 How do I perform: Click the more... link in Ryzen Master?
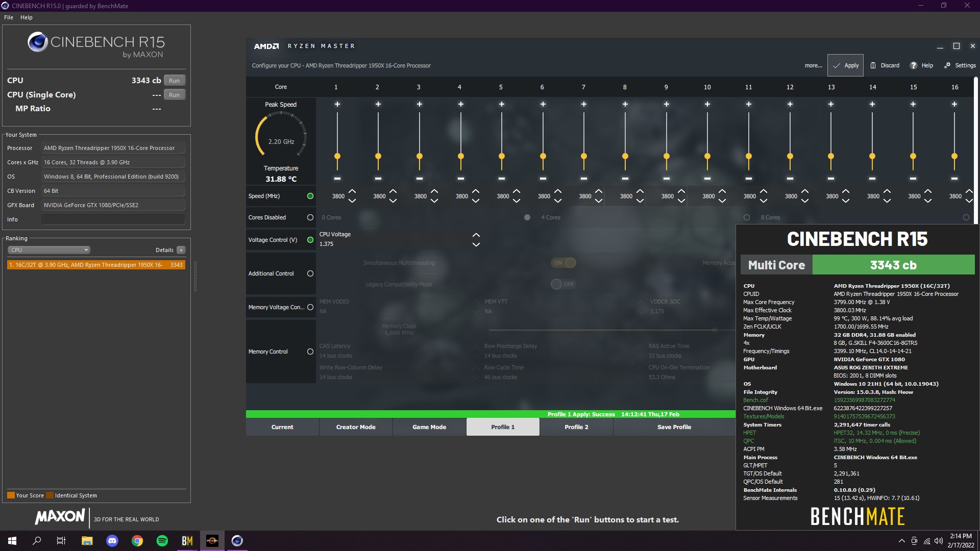tap(813, 65)
